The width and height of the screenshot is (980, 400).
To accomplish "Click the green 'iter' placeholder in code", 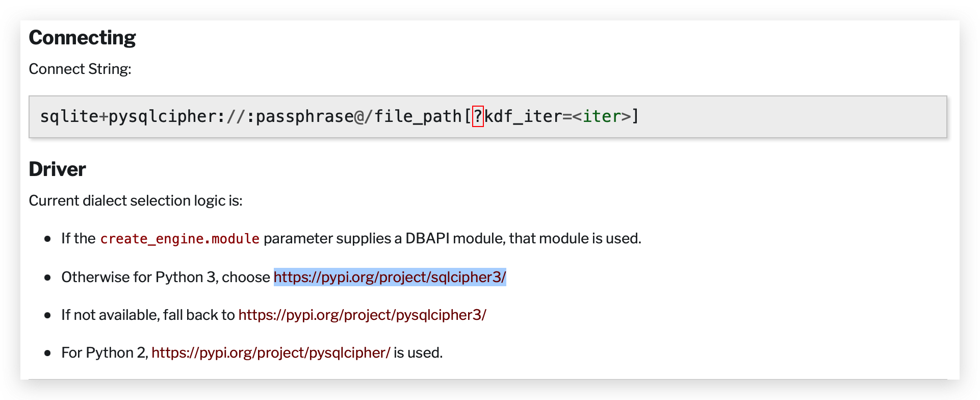I will [601, 116].
